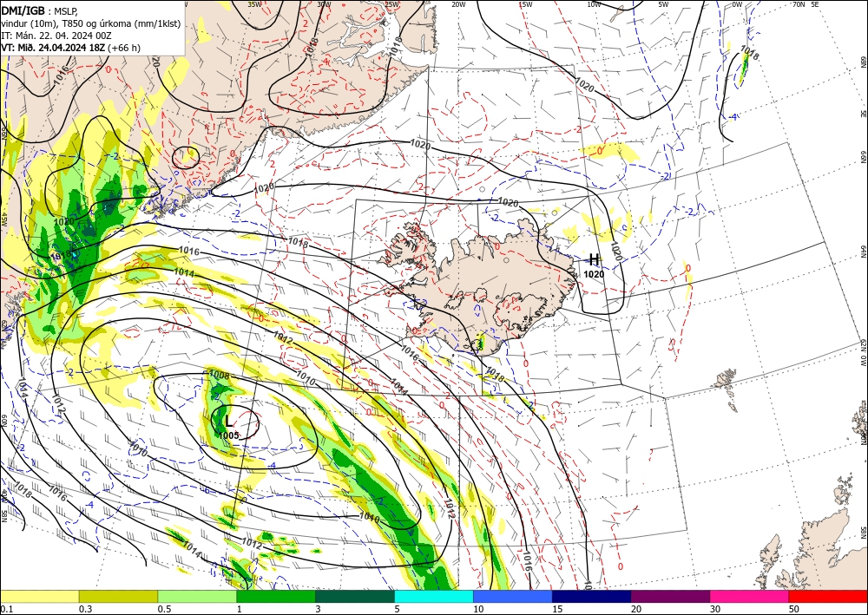
Task: Click the navy 15–20 legend color segment
Action: tap(592, 596)
